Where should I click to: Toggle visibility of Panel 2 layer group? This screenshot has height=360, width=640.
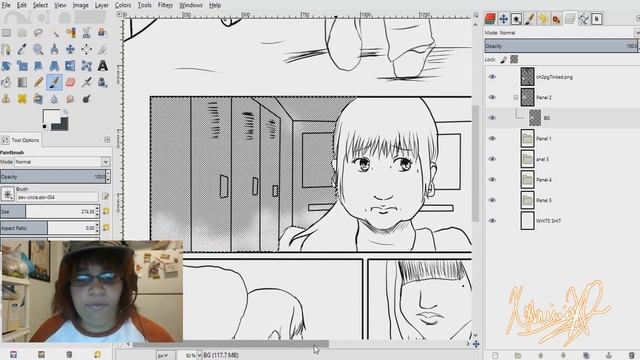[492, 97]
